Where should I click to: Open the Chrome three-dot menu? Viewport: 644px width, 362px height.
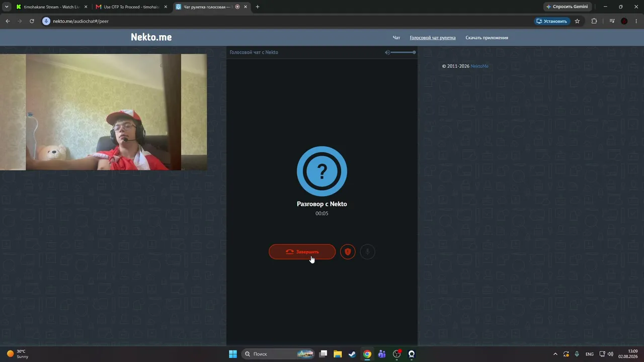tap(636, 21)
